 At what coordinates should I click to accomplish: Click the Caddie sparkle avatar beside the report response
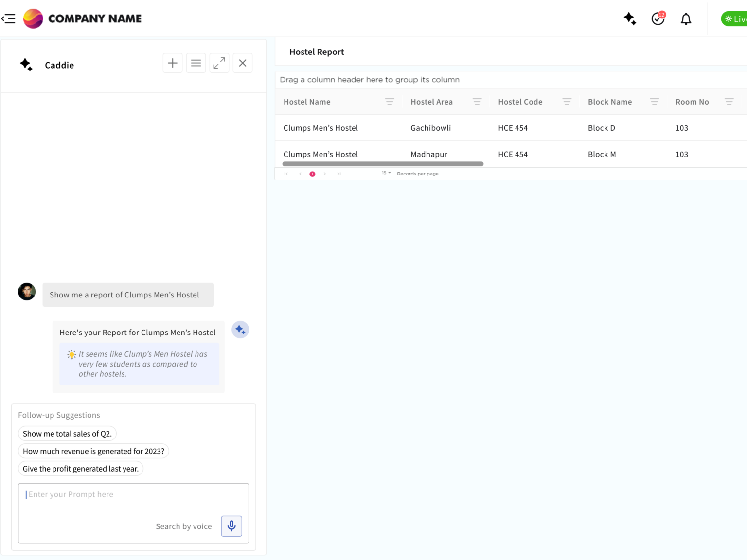pos(240,329)
